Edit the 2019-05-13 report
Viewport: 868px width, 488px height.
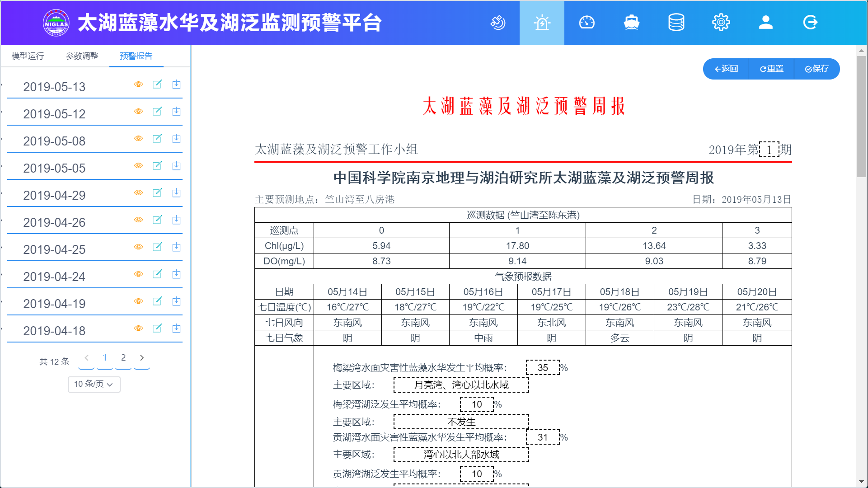point(157,84)
